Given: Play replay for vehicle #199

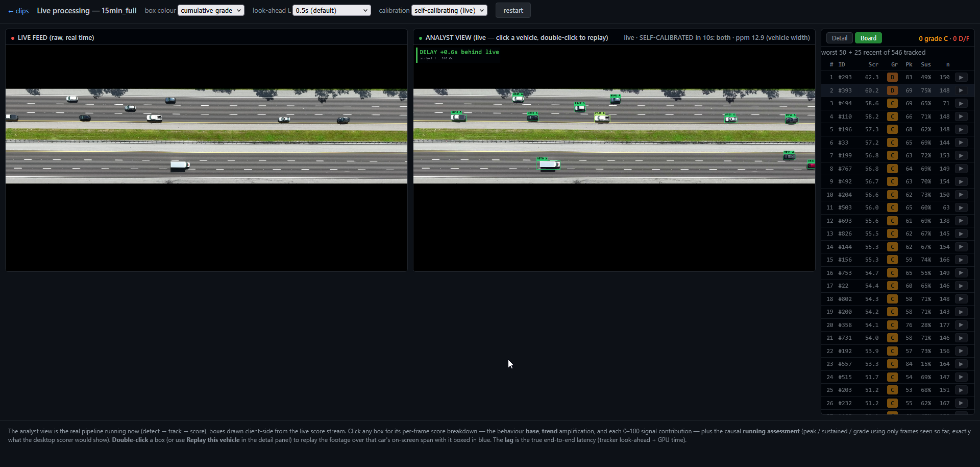Looking at the screenshot, I should pos(961,155).
